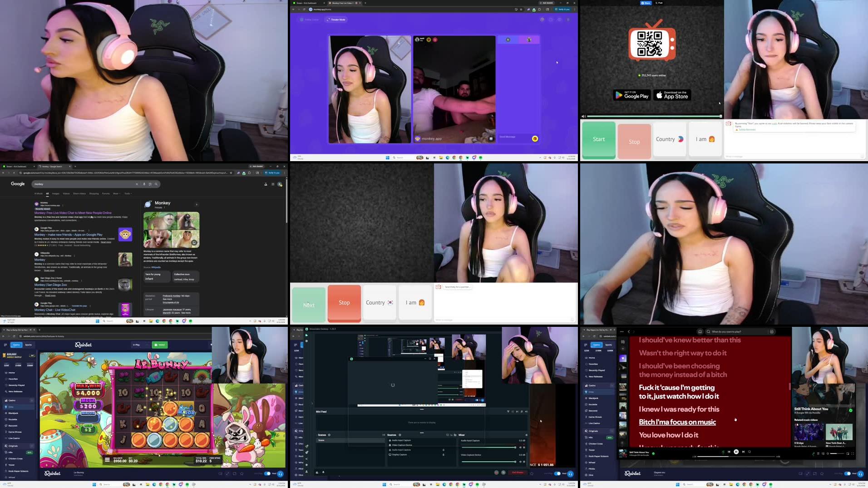Click the Google voice search microphone
The width and height of the screenshot is (868, 488).
[x=144, y=184]
